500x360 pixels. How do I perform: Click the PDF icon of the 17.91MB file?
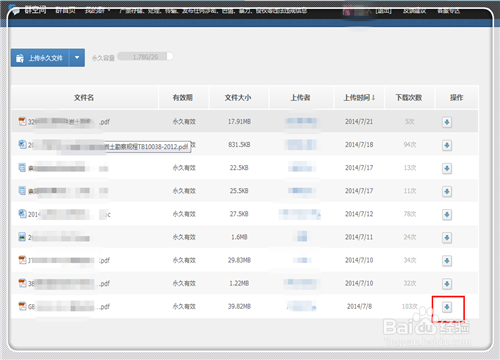22,121
